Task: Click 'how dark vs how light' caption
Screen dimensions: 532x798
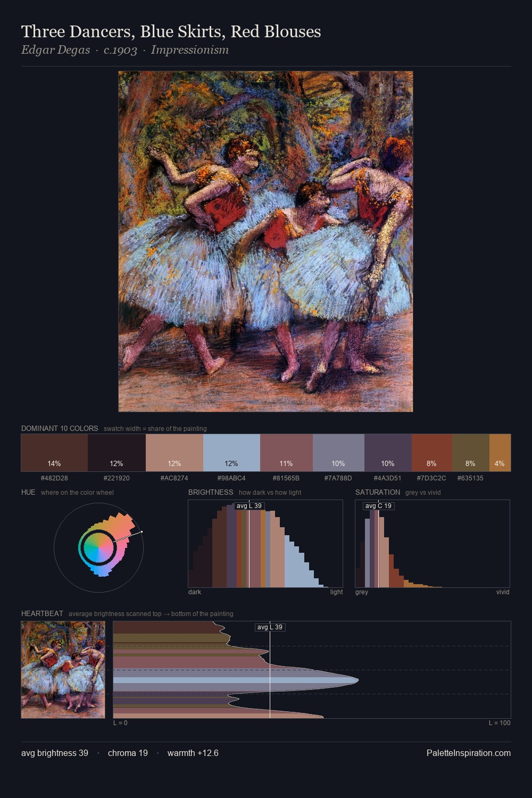Action: (270, 492)
